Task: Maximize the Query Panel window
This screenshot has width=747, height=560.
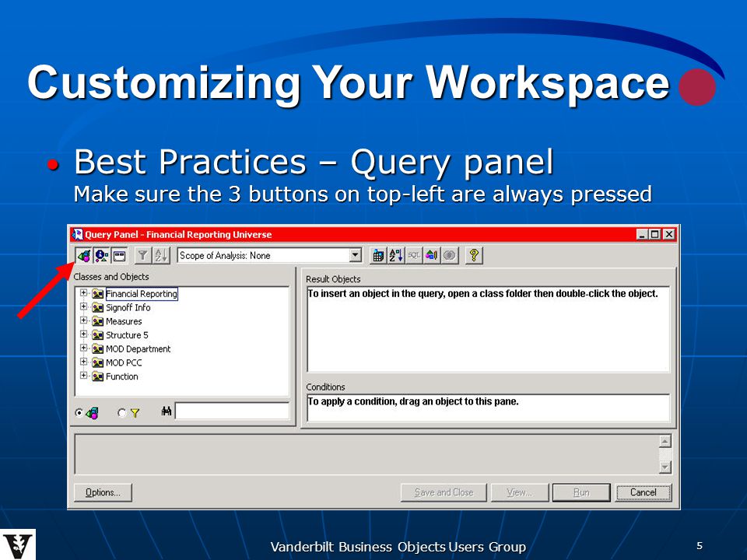Action: 655,234
